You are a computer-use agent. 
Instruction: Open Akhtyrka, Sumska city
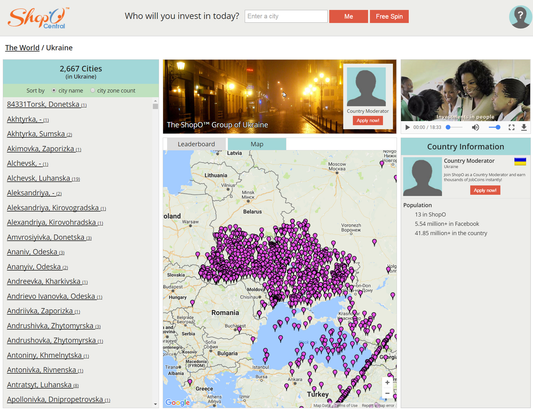coord(39,134)
